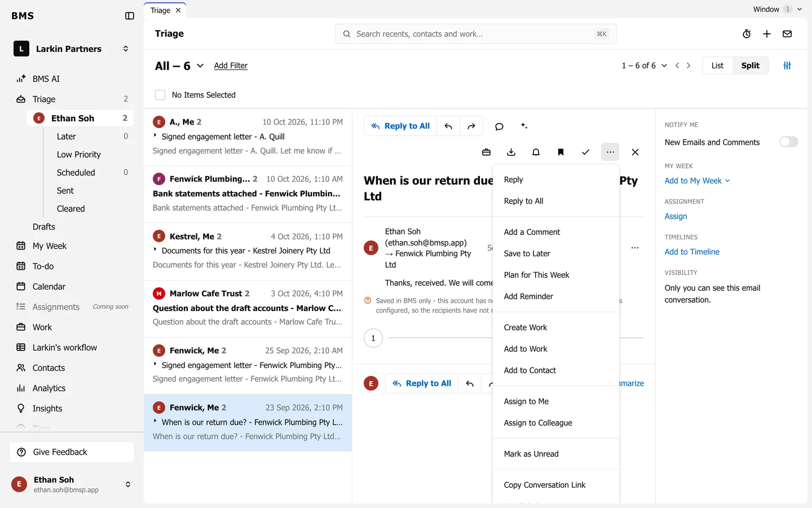Toggle New Emails and Comments notifications
Viewport: 812px width, 508px height.
788,142
